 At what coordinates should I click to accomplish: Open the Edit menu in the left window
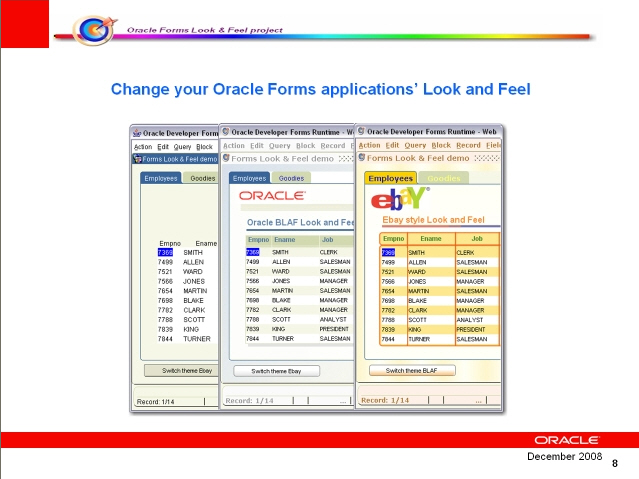pyautogui.click(x=163, y=147)
